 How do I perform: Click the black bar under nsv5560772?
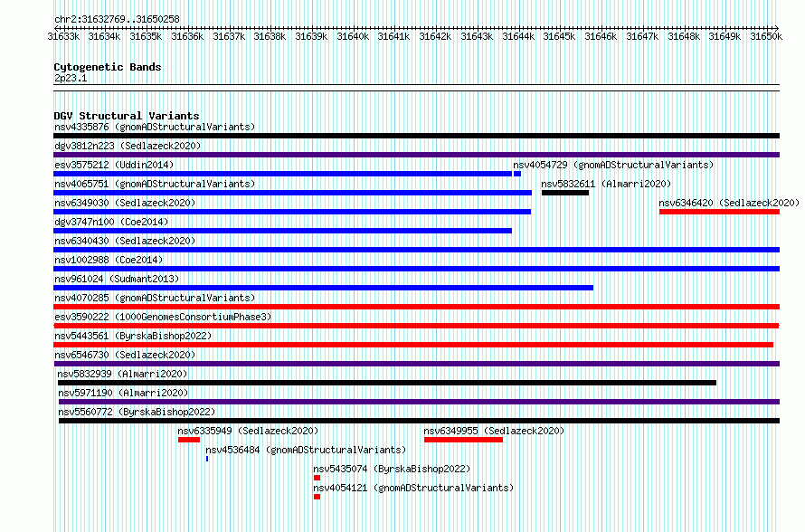419,421
